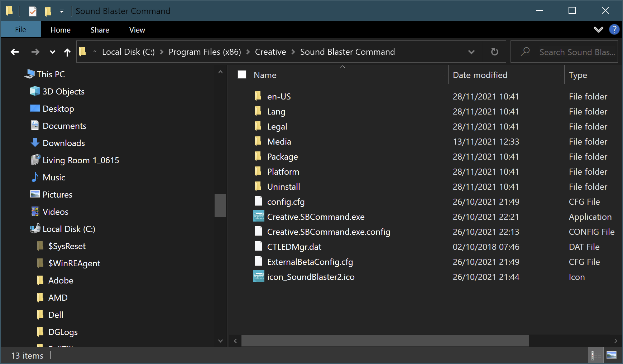Expand the ribbon with the chevron

[x=598, y=30]
